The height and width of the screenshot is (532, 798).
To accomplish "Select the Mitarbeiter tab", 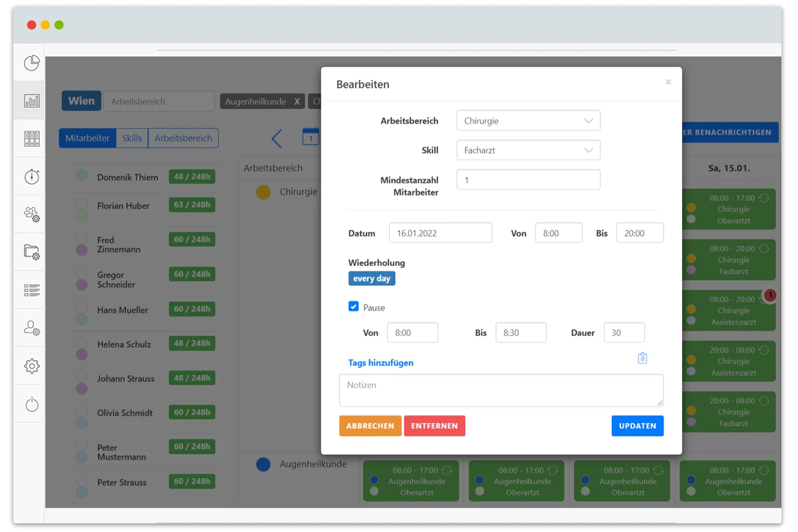I will (87, 138).
